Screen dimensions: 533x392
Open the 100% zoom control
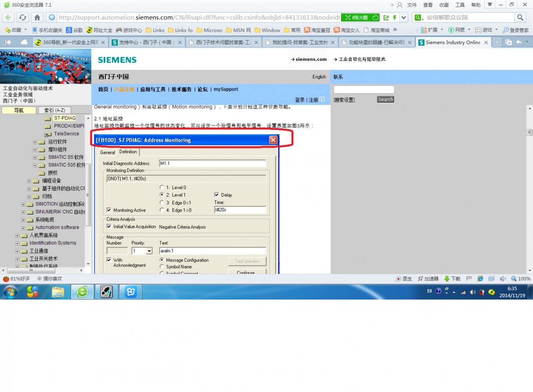coord(521,279)
